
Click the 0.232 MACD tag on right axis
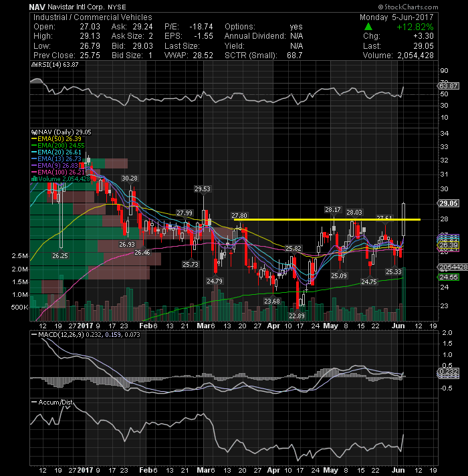coord(448,372)
